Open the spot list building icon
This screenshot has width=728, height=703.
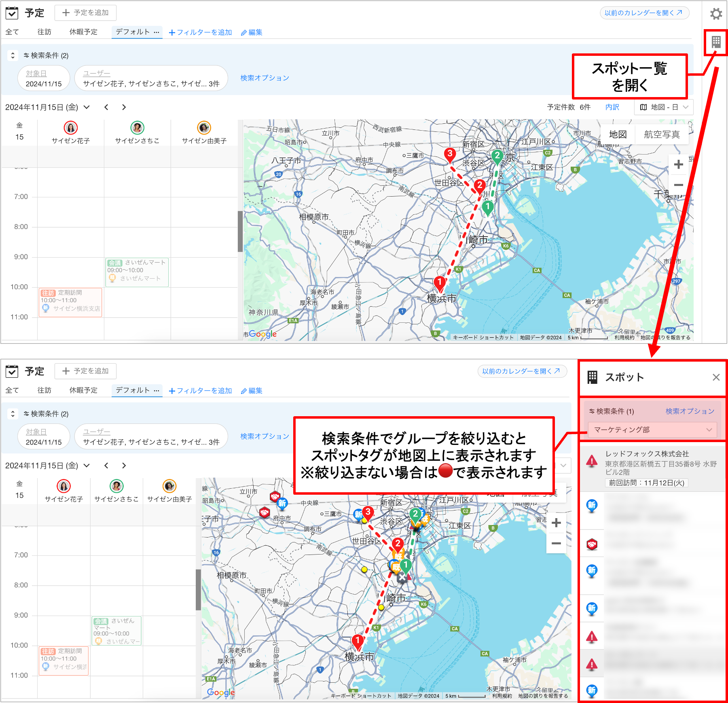[716, 42]
